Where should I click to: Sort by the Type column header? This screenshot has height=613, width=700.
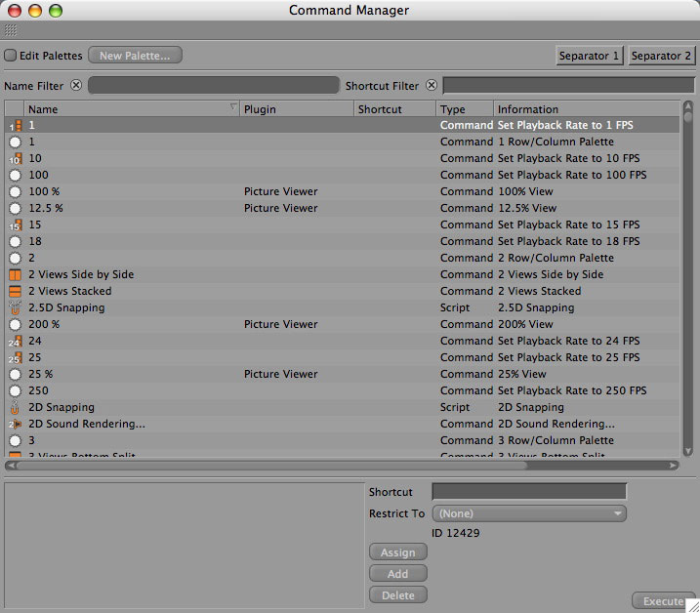click(x=464, y=109)
